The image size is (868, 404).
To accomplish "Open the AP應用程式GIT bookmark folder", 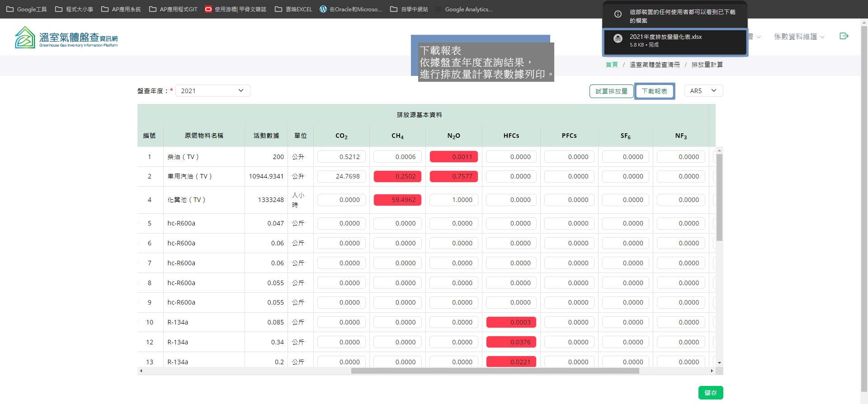I will tap(173, 9).
